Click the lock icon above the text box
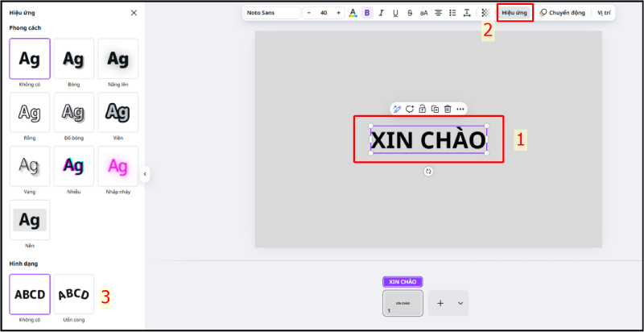 tap(422, 109)
